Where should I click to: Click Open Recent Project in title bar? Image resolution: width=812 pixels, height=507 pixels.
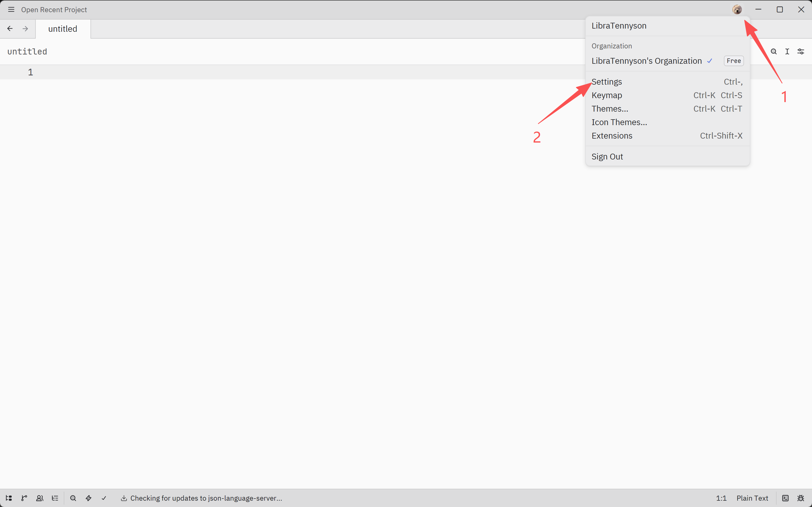(x=54, y=10)
